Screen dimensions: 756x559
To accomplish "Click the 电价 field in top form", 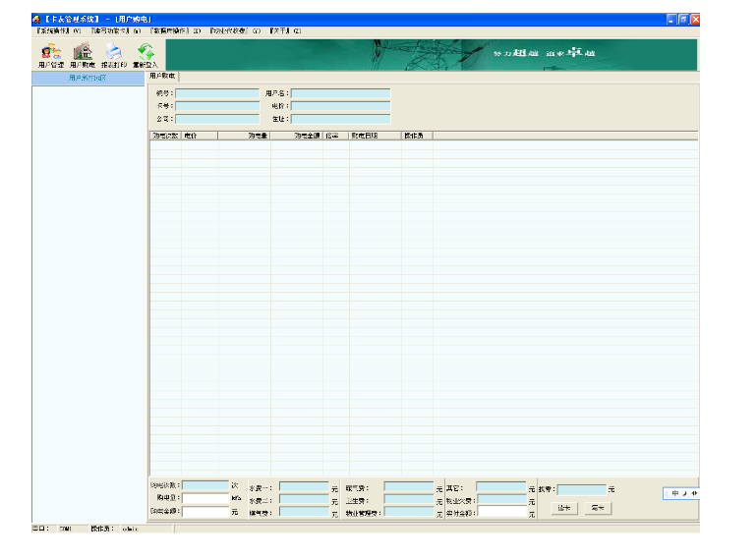I will (340, 106).
